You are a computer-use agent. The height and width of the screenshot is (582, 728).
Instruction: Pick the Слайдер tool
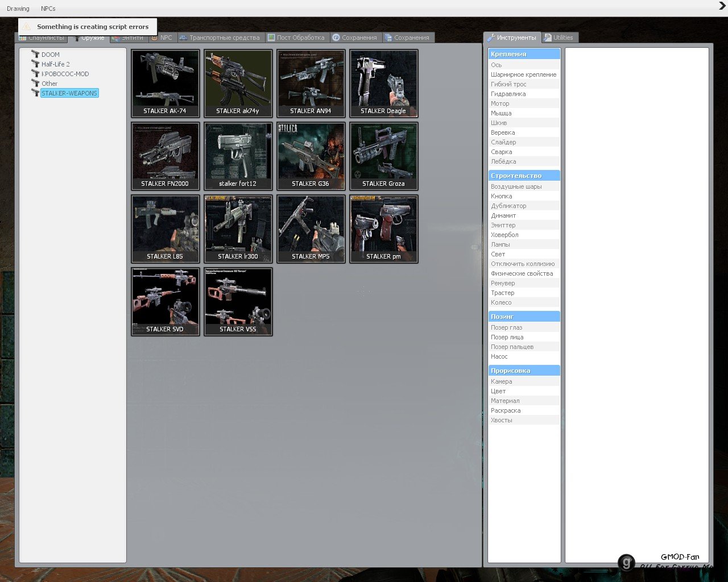tap(524, 142)
